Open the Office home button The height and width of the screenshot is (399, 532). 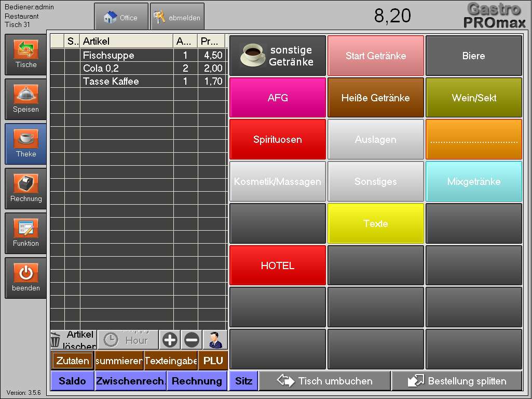pyautogui.click(x=121, y=17)
